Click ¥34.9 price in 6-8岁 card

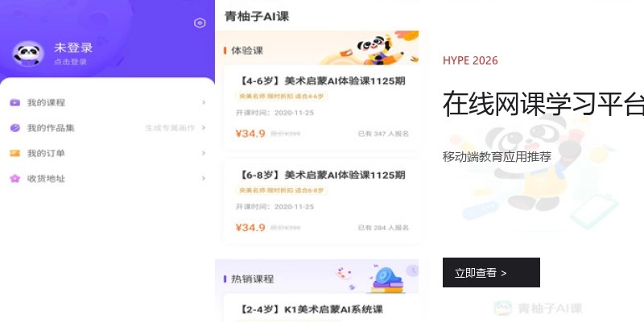coord(250,228)
